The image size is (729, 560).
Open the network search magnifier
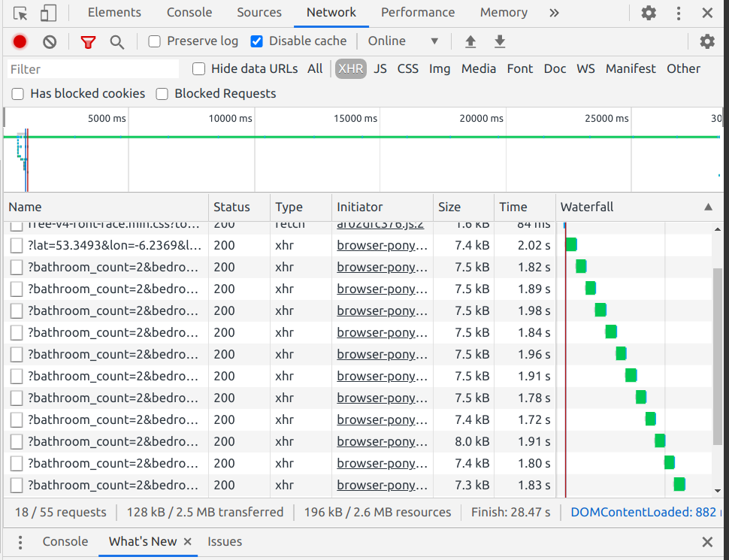[117, 42]
